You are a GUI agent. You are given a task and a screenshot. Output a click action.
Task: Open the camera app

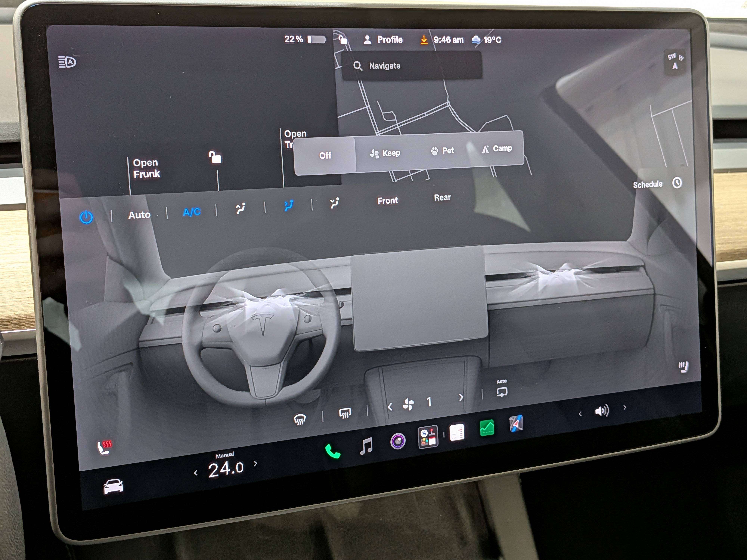[398, 441]
